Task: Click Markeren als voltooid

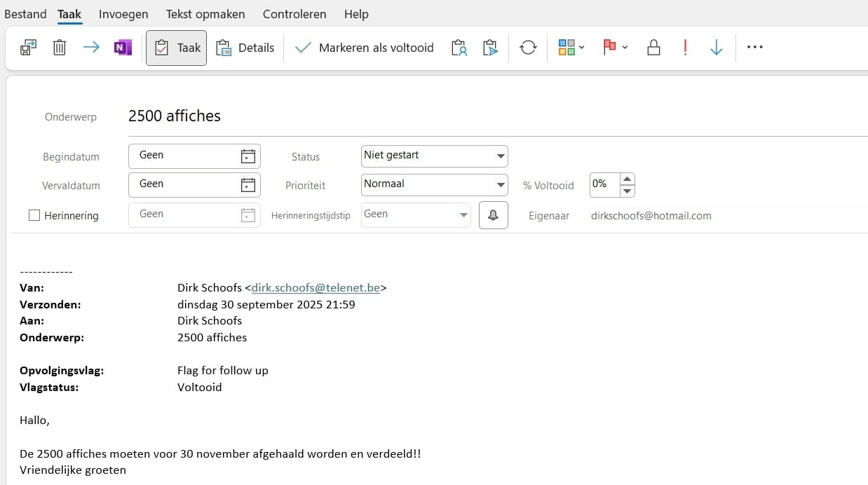Action: pyautogui.click(x=365, y=48)
